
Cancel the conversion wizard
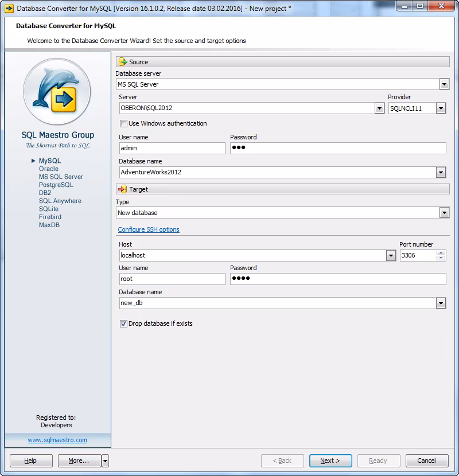[427, 461]
